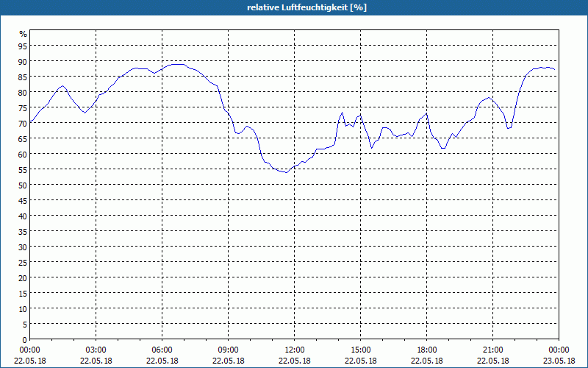
Task: Click the x-axis time label 03:00
Action: [x=96, y=350]
